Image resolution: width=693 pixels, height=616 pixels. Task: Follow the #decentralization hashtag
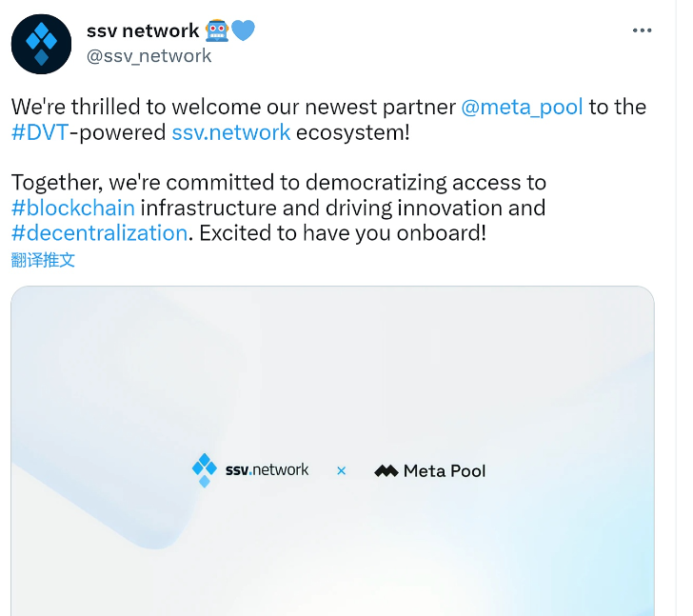pos(99,233)
